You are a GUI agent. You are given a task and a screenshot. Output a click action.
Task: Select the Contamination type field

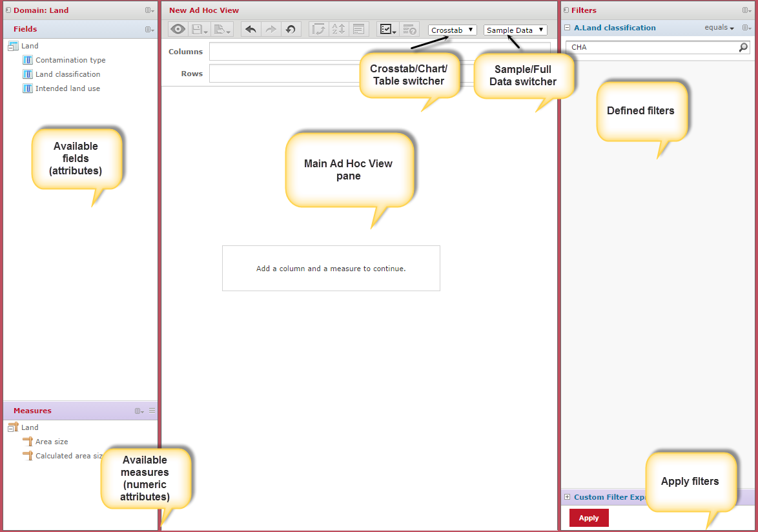[70, 60]
